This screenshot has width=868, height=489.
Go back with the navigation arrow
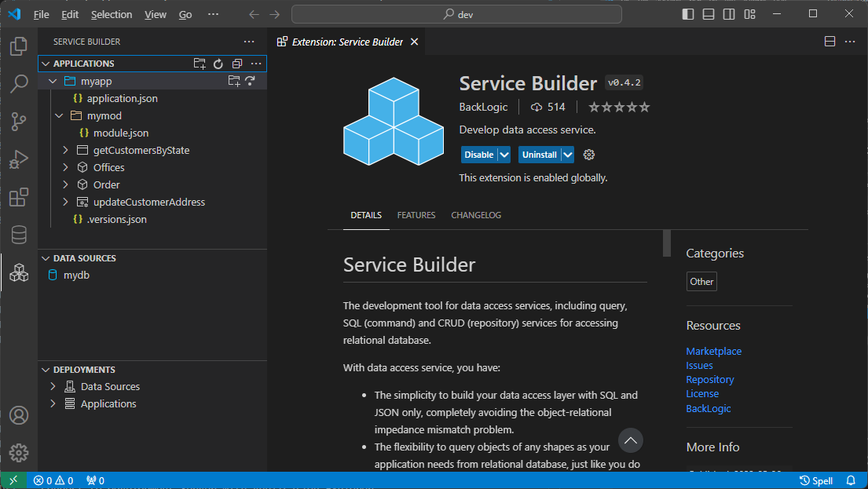click(x=254, y=14)
